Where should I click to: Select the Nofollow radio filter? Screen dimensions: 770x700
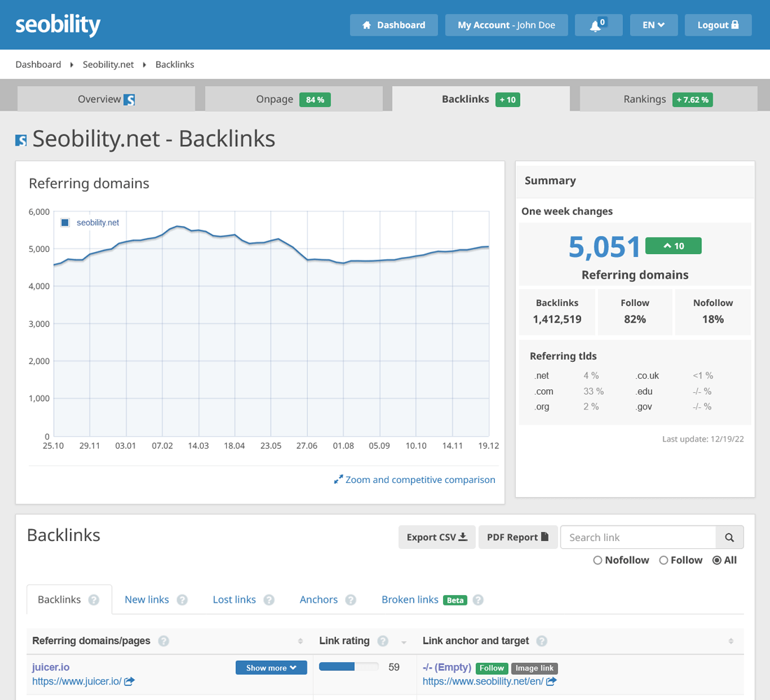click(x=597, y=560)
